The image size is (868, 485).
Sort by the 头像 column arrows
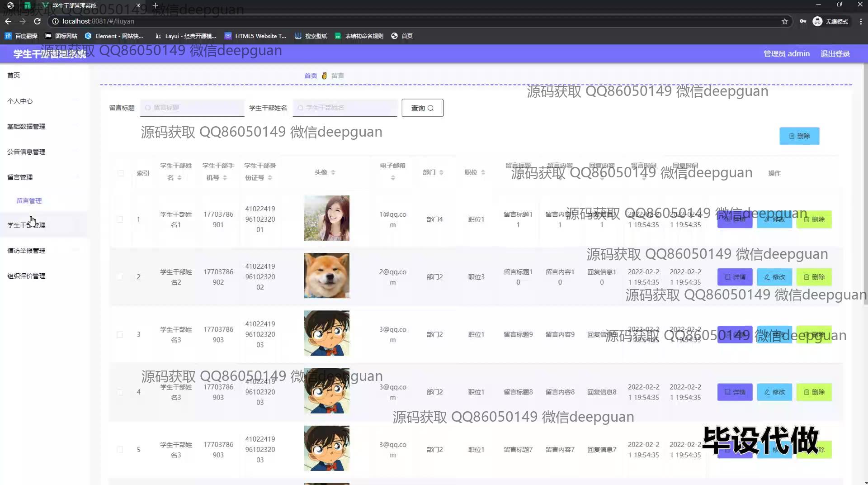click(333, 172)
